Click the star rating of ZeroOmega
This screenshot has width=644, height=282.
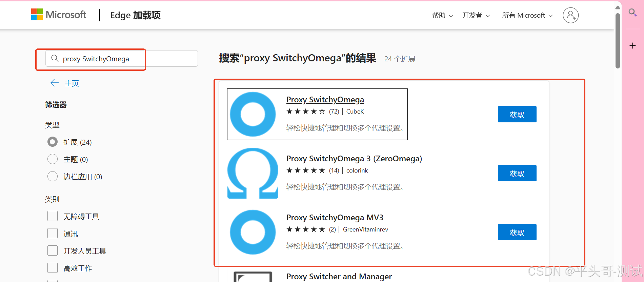tap(306, 170)
